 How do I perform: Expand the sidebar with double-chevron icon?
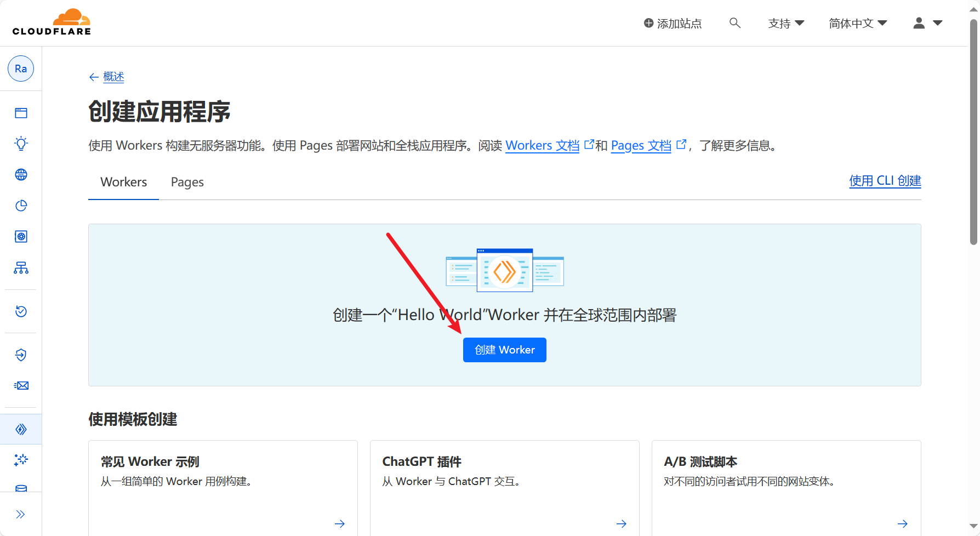click(x=21, y=514)
